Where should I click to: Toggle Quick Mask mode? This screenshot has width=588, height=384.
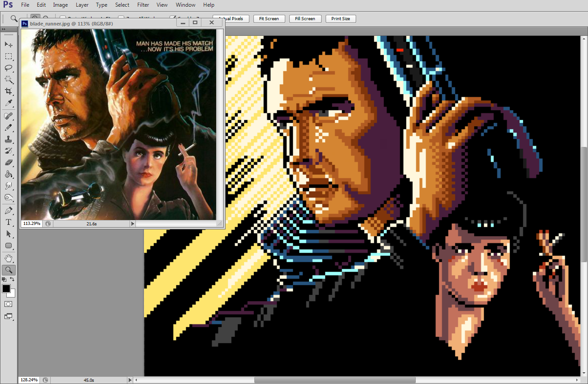9,304
